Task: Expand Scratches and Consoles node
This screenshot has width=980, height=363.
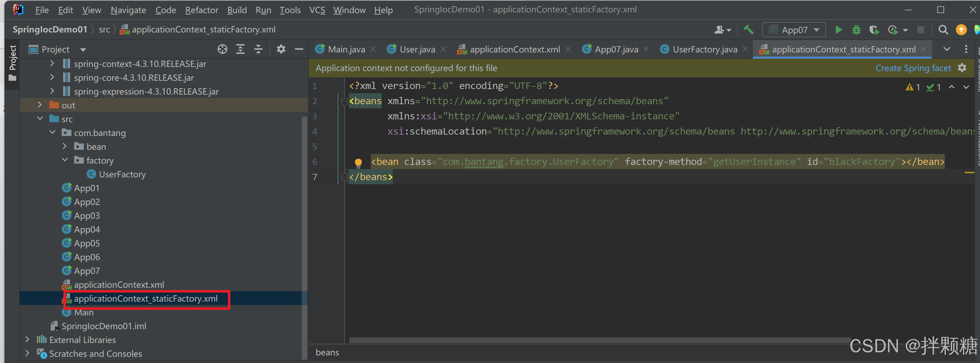Action: tap(27, 353)
